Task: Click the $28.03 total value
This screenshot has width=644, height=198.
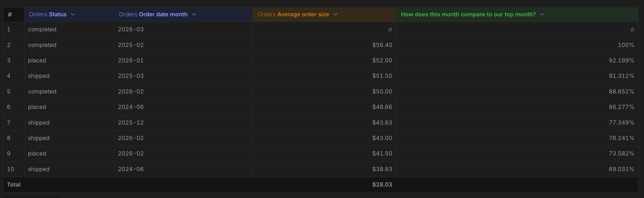Action: click(382, 185)
